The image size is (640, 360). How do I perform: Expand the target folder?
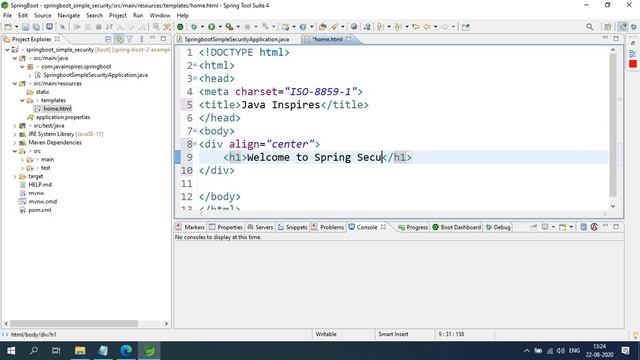15,176
